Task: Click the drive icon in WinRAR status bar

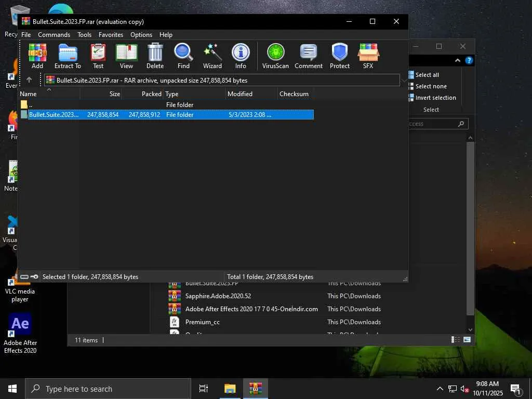Action: (x=24, y=277)
